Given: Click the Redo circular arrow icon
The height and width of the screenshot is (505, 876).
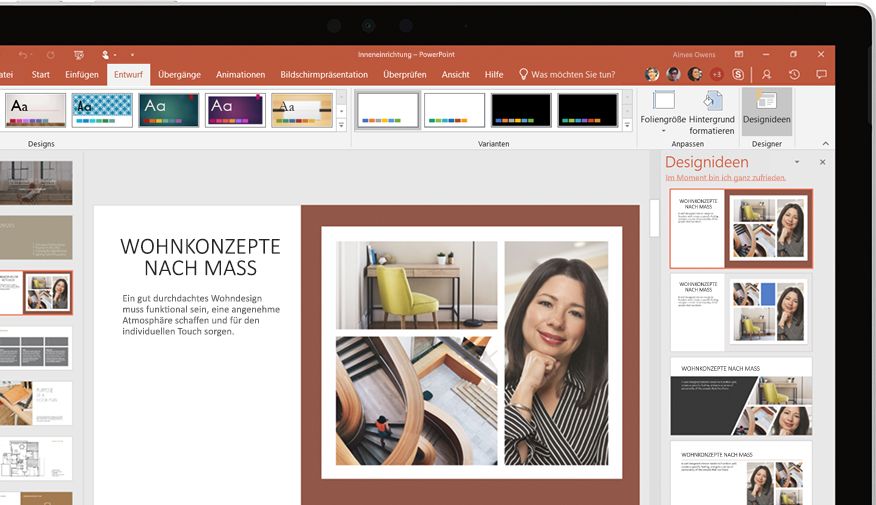Looking at the screenshot, I should point(51,55).
